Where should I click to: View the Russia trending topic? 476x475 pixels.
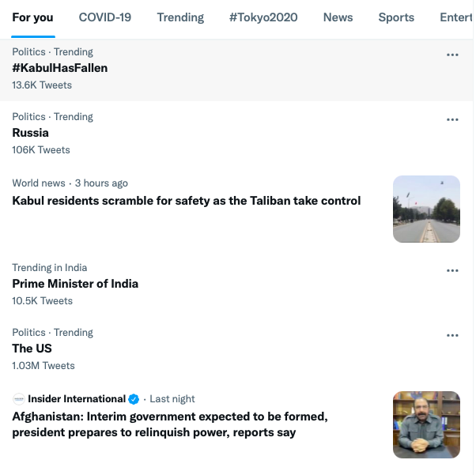pos(31,133)
